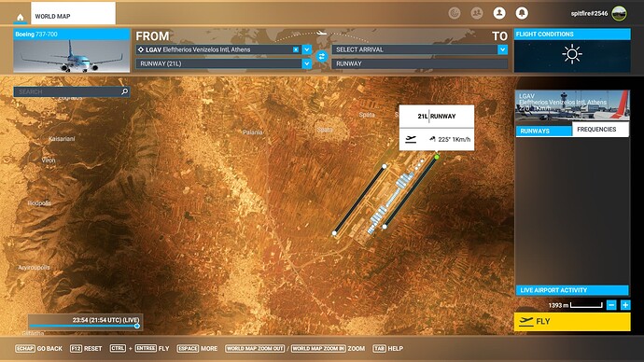Viewport: 644px width, 362px height.
Task: Go to the home menu icon
Action: click(x=21, y=17)
